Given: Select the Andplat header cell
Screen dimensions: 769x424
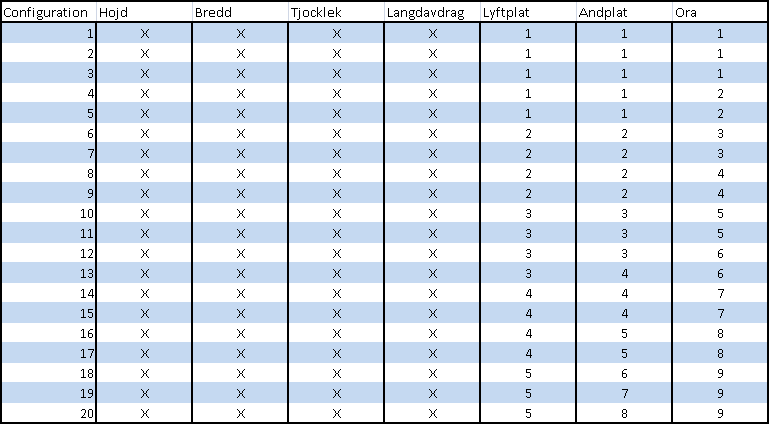Looking at the screenshot, I should pyautogui.click(x=624, y=12).
